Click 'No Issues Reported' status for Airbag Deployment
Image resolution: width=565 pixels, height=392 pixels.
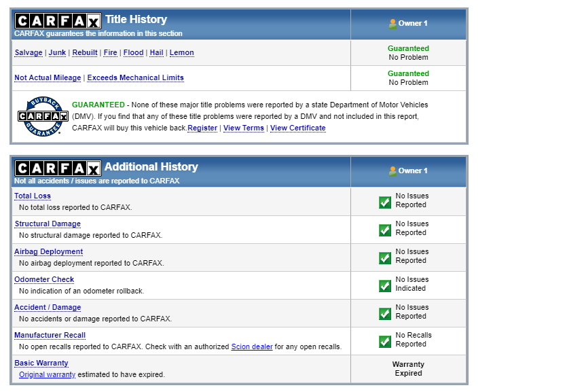point(412,256)
